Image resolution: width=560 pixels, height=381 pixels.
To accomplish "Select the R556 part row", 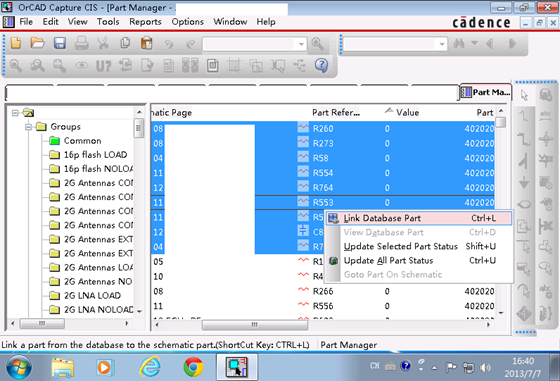I will click(323, 306).
